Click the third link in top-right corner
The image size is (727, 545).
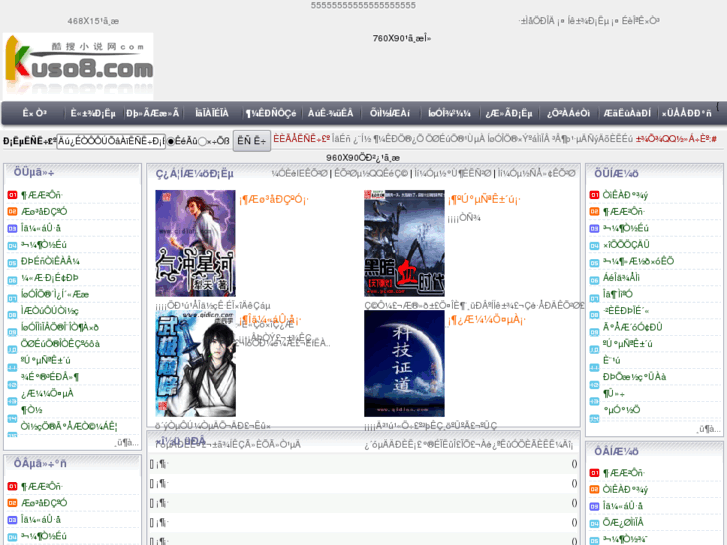[x=641, y=21]
